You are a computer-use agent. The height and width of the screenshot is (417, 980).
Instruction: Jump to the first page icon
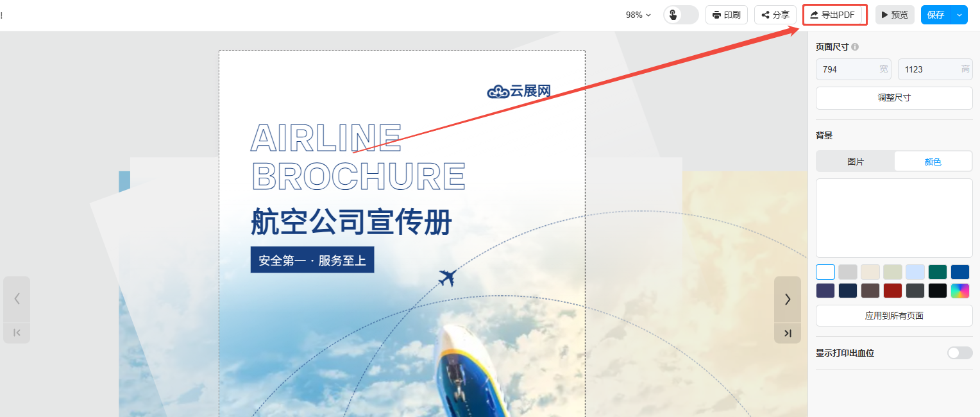pos(17,332)
